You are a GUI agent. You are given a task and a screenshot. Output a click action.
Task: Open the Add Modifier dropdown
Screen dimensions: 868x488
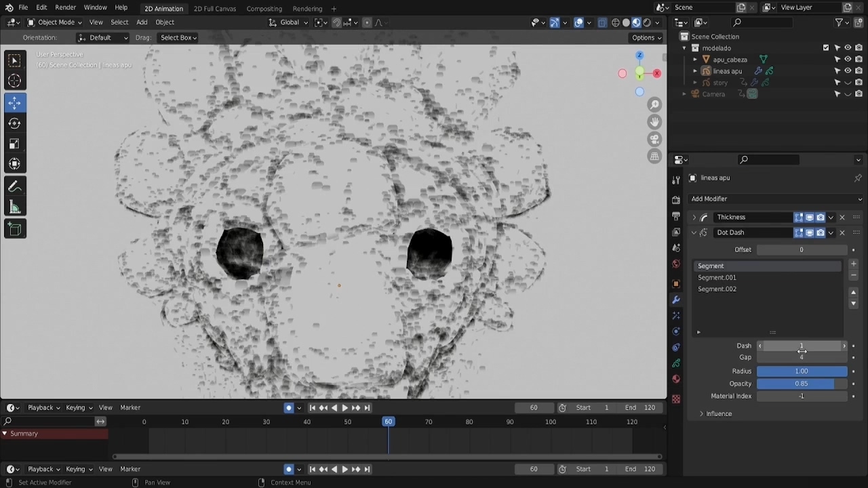point(776,199)
